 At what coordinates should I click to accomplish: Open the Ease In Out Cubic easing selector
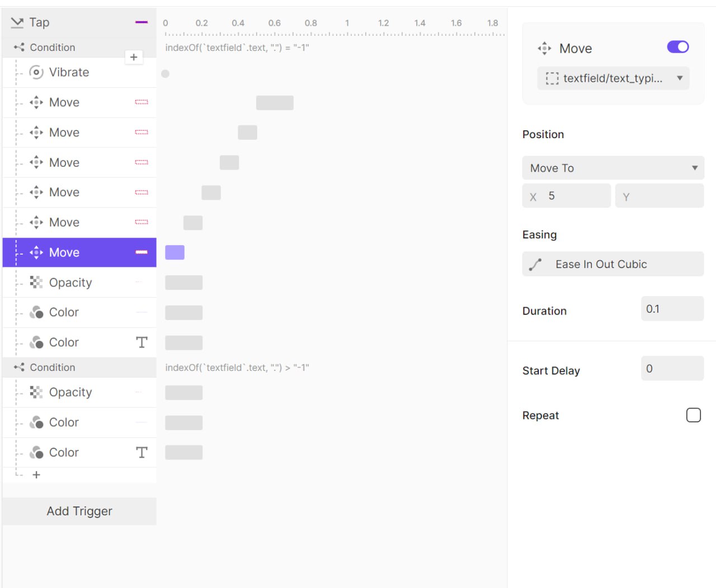[613, 264]
